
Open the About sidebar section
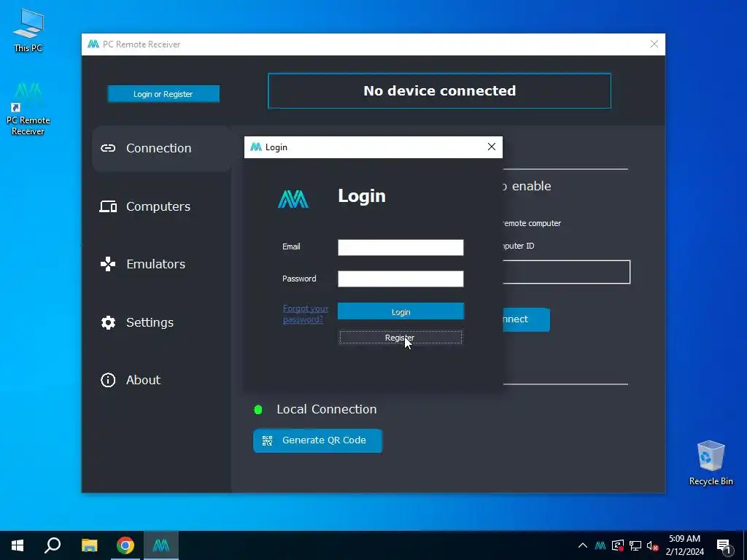click(x=131, y=380)
